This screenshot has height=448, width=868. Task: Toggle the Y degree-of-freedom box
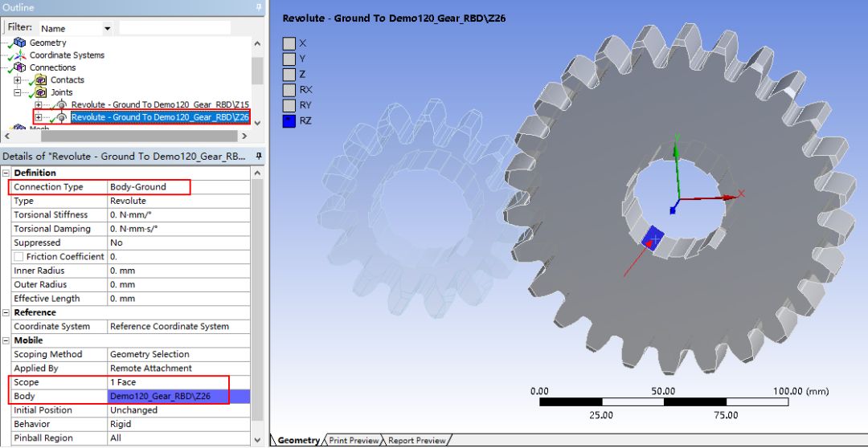(289, 59)
